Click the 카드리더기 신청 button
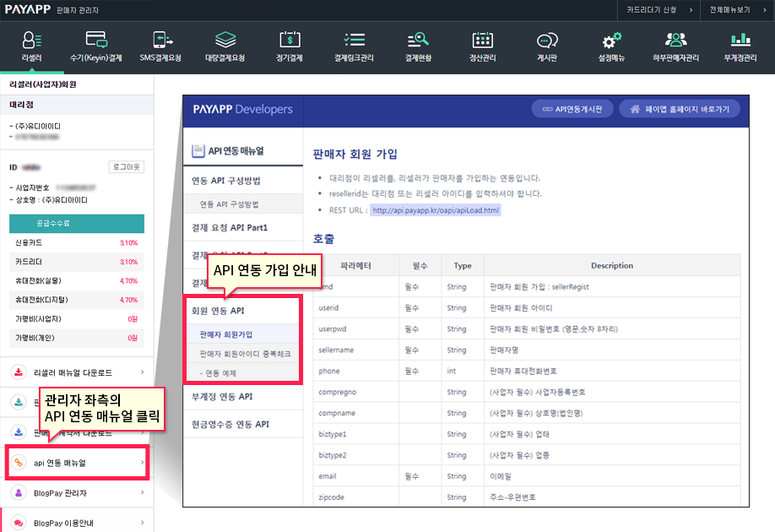 658,10
